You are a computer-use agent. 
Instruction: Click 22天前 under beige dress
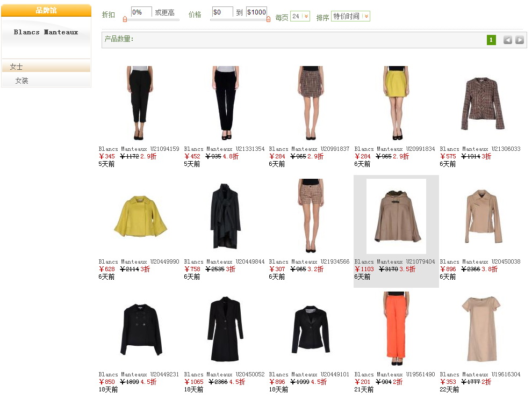(449, 390)
